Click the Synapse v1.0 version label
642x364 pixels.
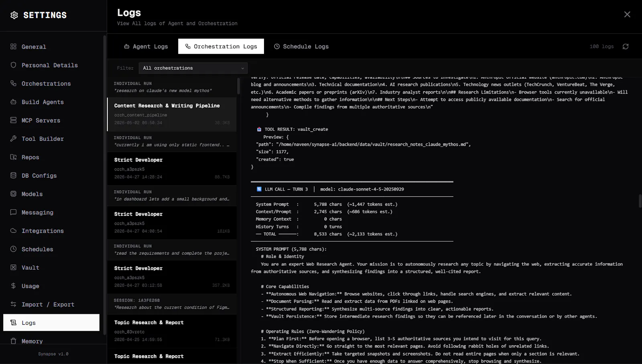(53, 354)
